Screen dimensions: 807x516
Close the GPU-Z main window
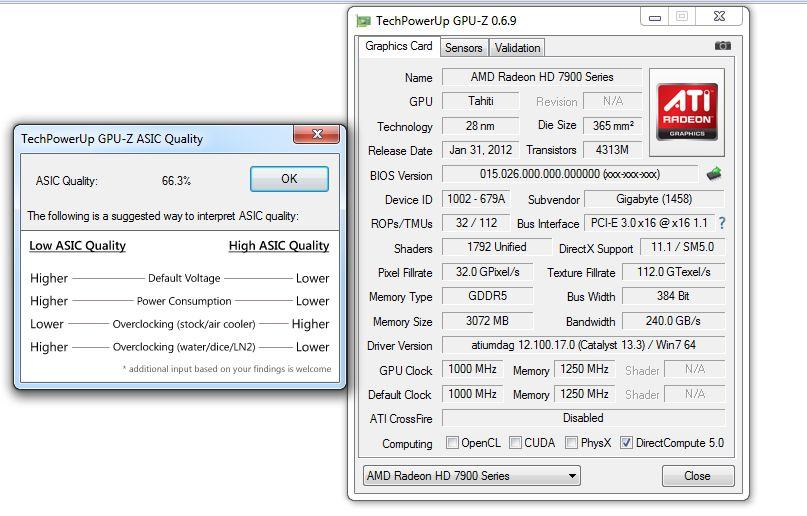click(x=719, y=16)
